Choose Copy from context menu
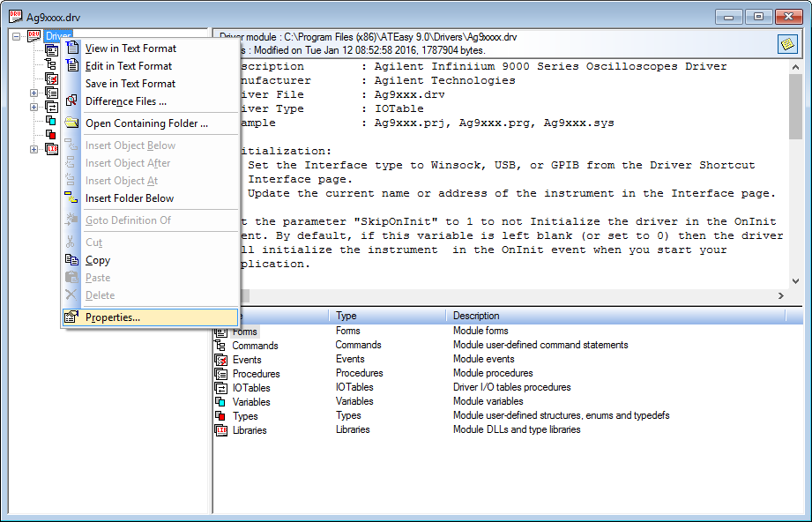The image size is (812, 522). pyautogui.click(x=150, y=260)
